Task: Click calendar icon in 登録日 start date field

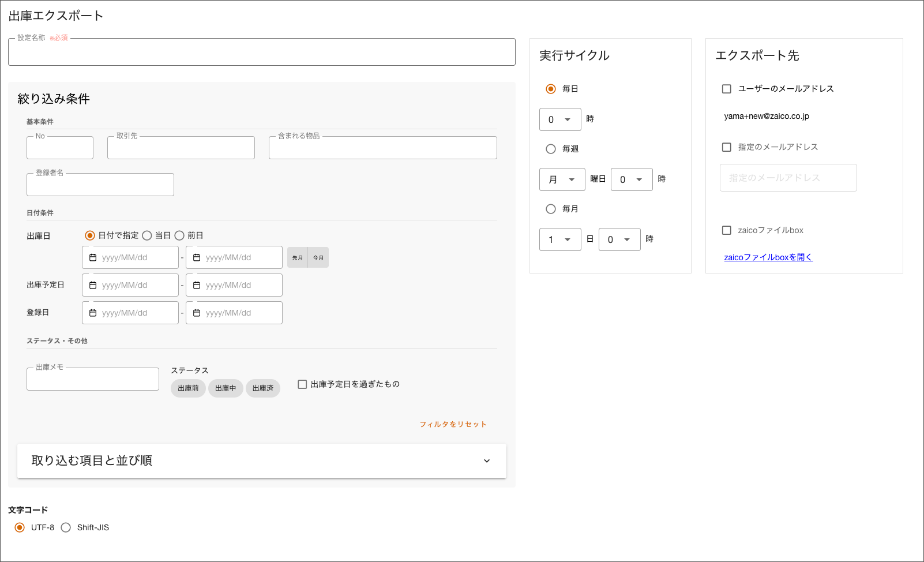Action: tap(93, 313)
